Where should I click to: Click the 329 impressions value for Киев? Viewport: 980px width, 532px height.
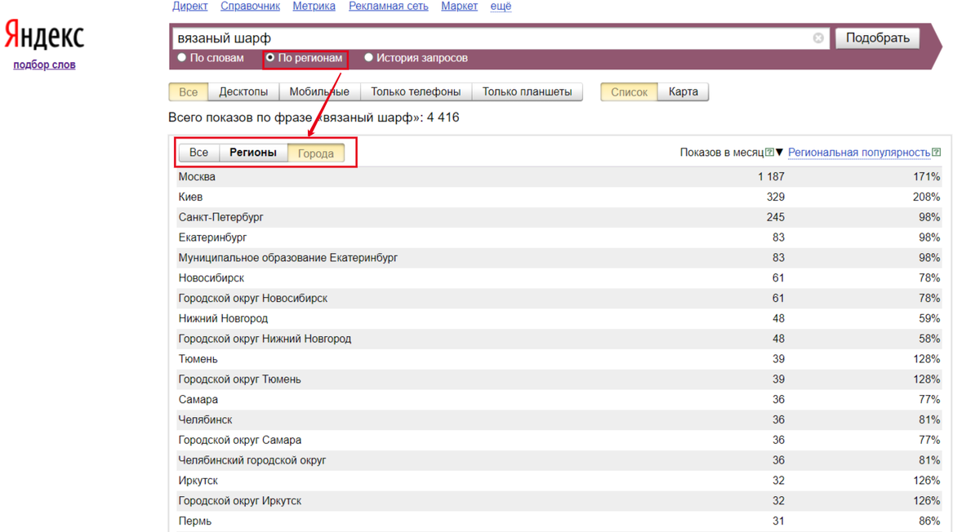(x=776, y=197)
